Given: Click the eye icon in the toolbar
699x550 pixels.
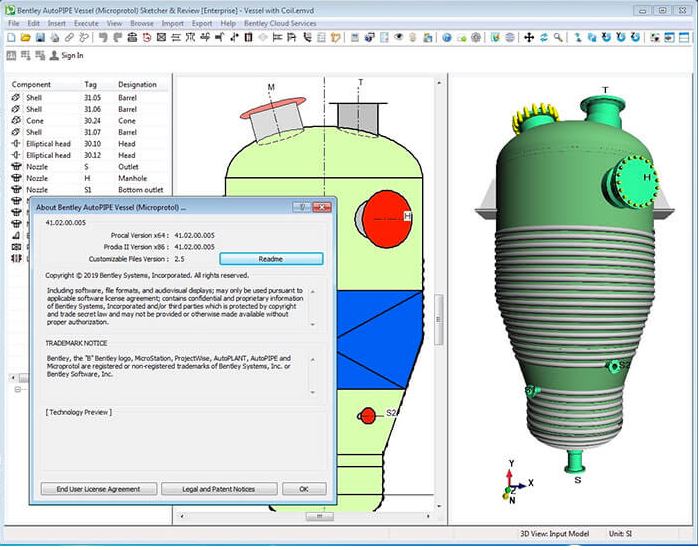Looking at the screenshot, I should coord(398,38).
